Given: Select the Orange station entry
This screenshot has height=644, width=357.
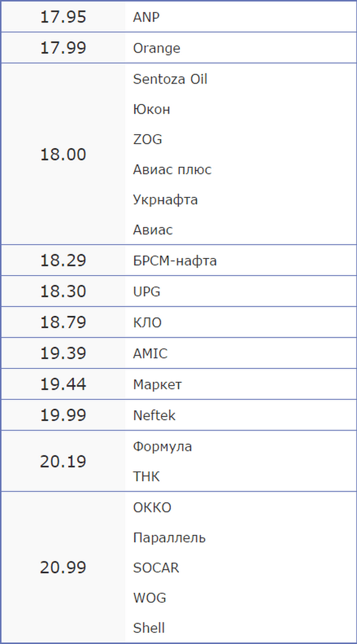Looking at the screenshot, I should (157, 48).
